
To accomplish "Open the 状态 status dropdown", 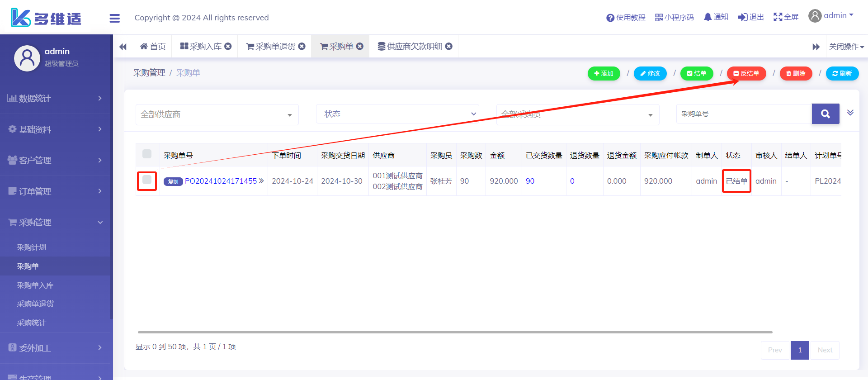I will pyautogui.click(x=397, y=114).
